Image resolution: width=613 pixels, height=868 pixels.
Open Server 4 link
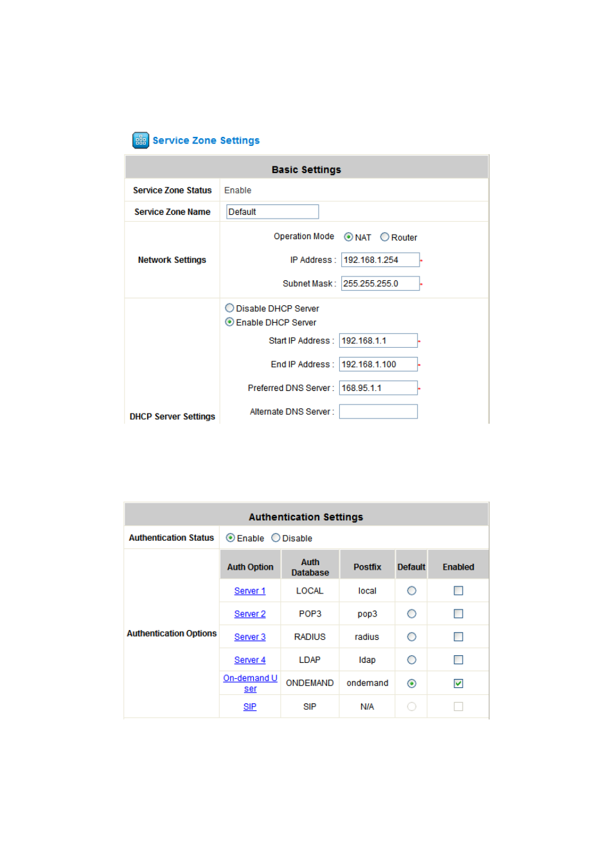pos(250,660)
